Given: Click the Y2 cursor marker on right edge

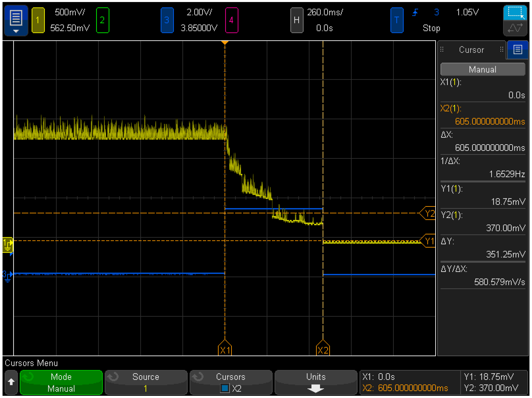Looking at the screenshot, I should (x=429, y=213).
